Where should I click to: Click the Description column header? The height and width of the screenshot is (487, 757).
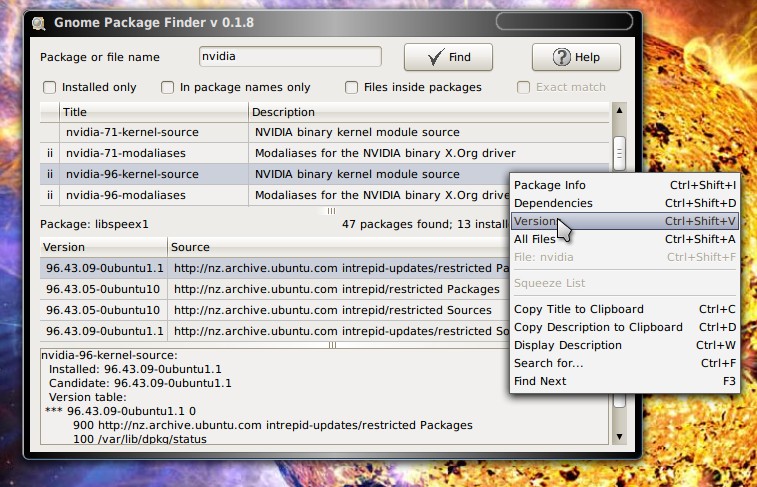[429, 112]
